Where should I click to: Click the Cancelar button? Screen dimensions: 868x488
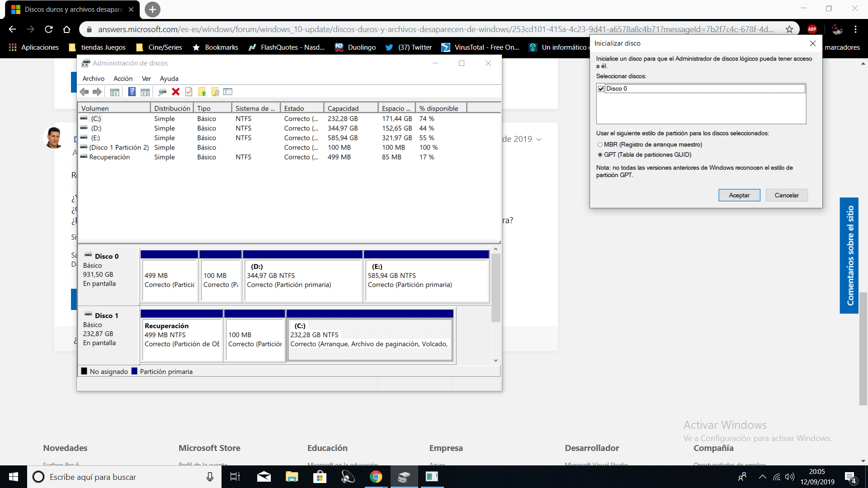click(786, 195)
